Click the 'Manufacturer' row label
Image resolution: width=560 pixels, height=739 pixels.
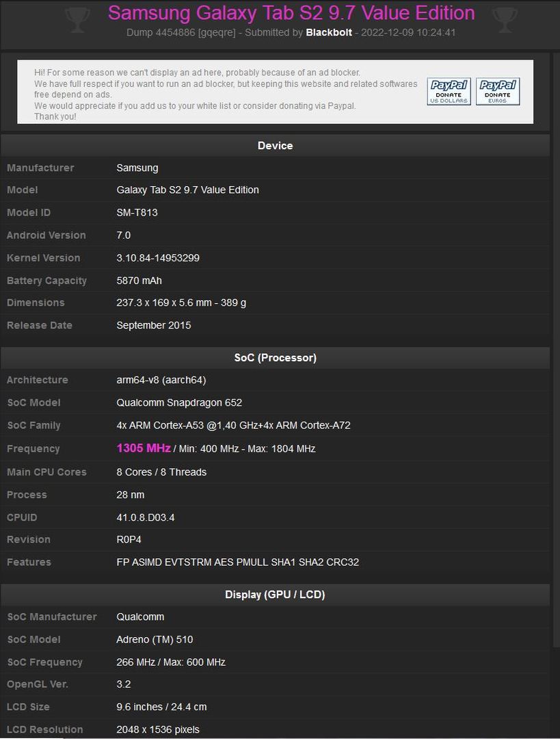[40, 168]
